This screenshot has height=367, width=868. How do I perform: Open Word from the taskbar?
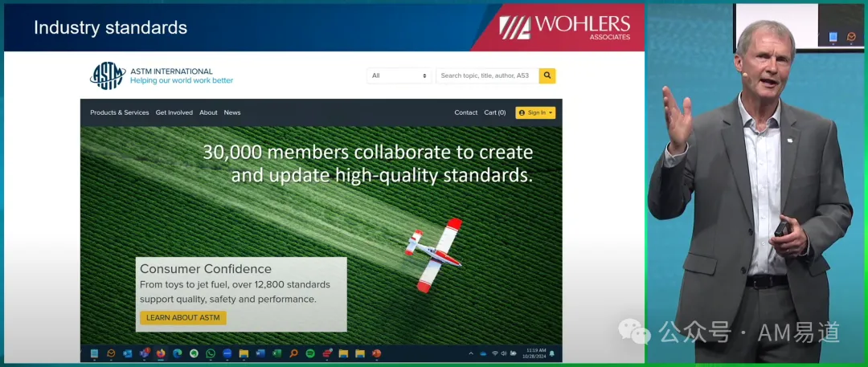coord(260,353)
